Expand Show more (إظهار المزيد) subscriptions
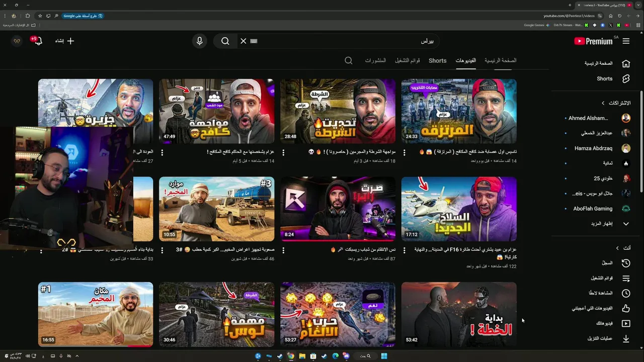The height and width of the screenshot is (362, 644). (610, 224)
